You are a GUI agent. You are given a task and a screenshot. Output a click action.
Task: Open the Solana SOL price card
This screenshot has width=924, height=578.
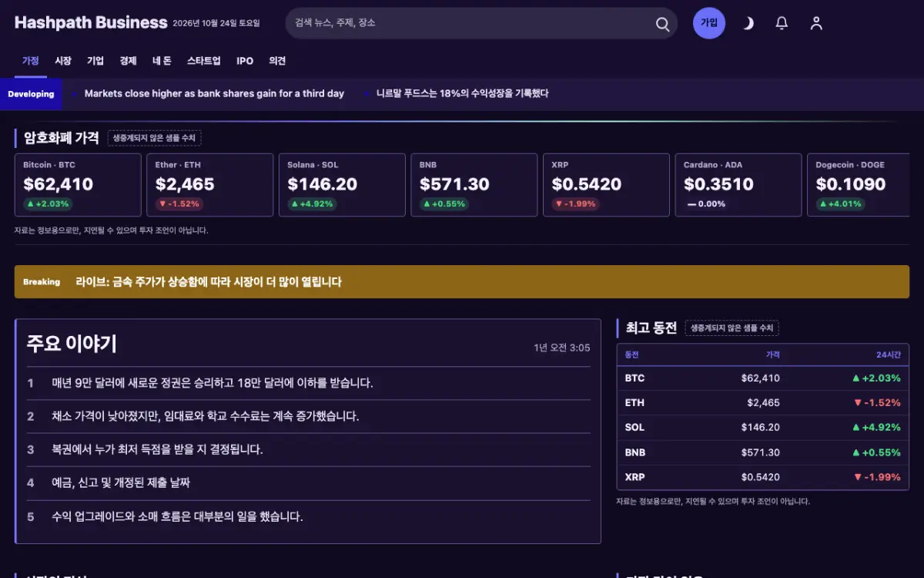point(342,185)
